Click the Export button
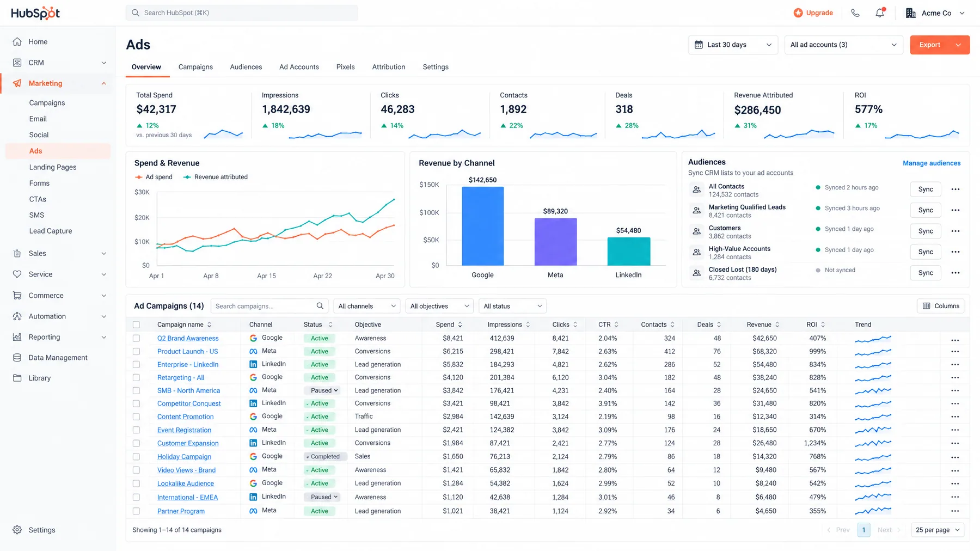 pyautogui.click(x=930, y=45)
